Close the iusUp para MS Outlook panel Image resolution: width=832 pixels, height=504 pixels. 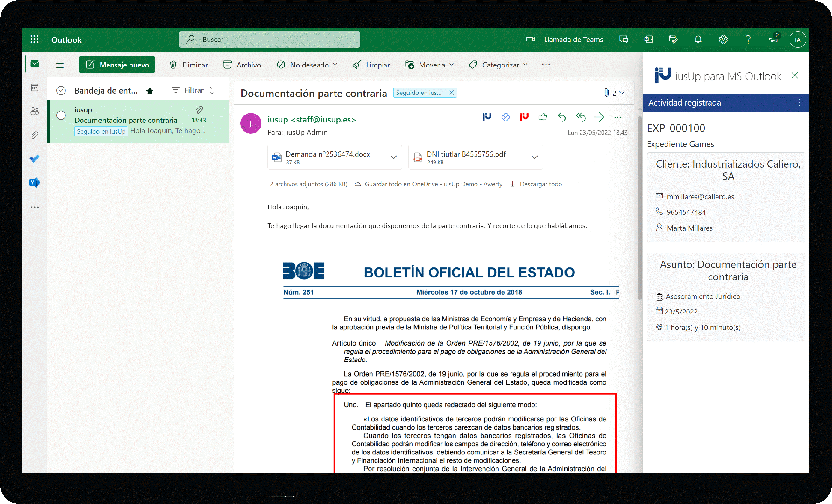[794, 76]
